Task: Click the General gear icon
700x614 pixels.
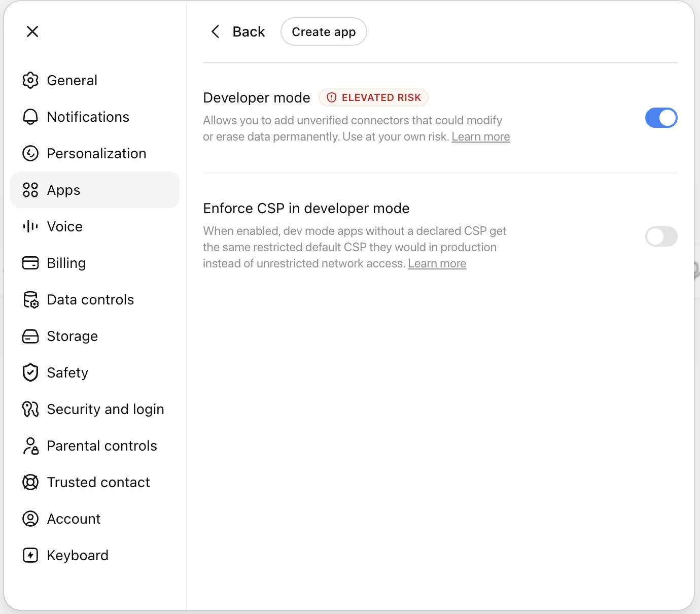Action: [x=30, y=80]
